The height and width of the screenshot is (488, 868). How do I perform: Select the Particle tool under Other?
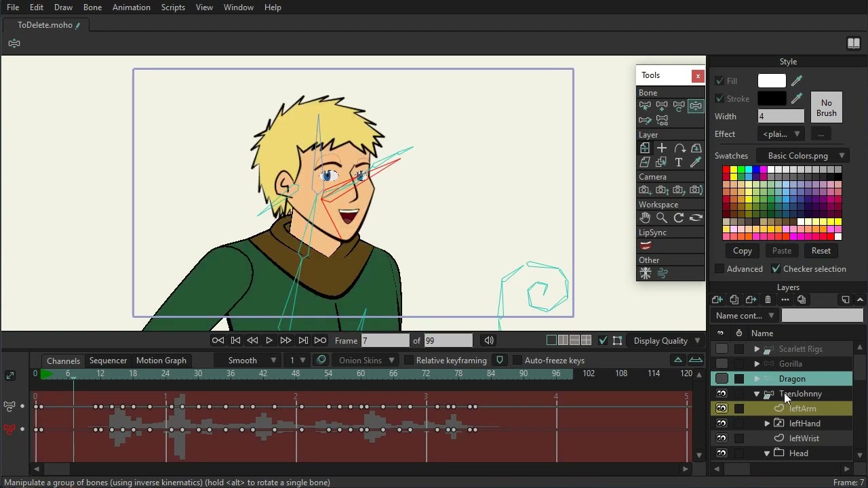point(645,273)
